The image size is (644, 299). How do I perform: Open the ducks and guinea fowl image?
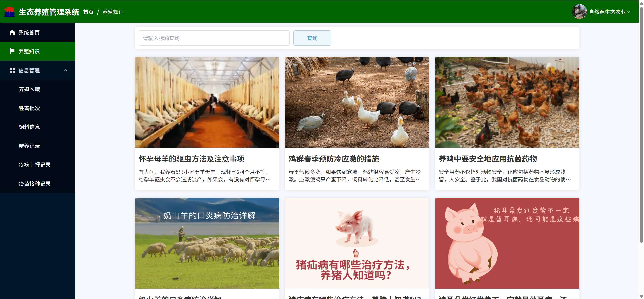[357, 102]
